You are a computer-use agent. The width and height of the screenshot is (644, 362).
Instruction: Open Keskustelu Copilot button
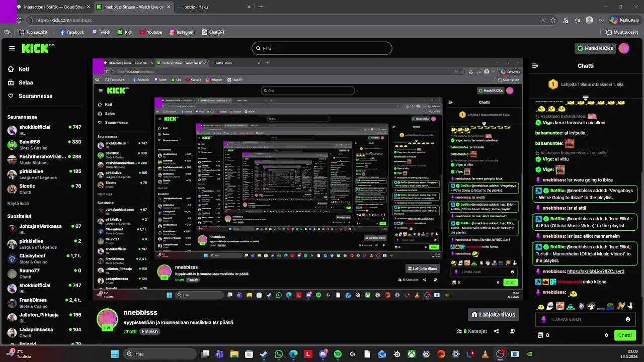point(624,20)
